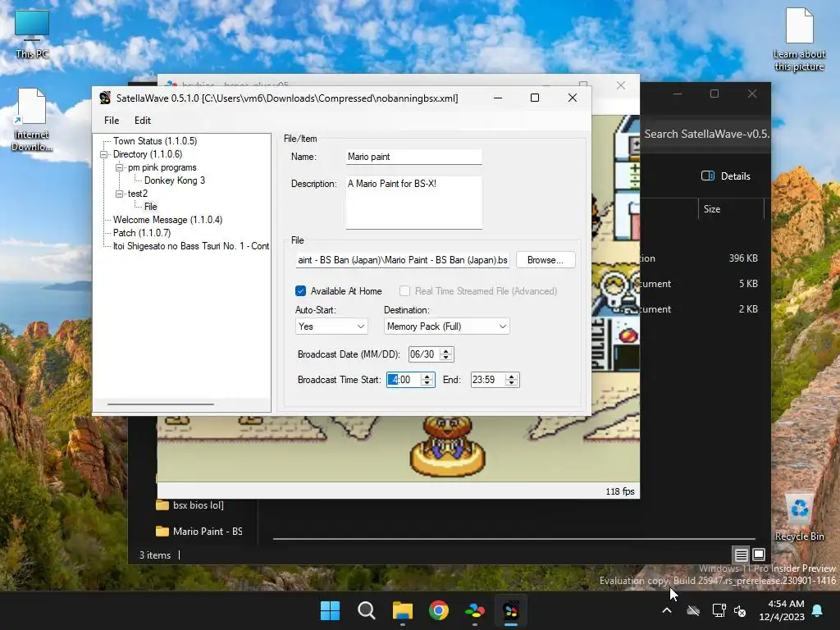Open the Destination Memory Pack dropdown
The image size is (840, 630).
tap(447, 326)
